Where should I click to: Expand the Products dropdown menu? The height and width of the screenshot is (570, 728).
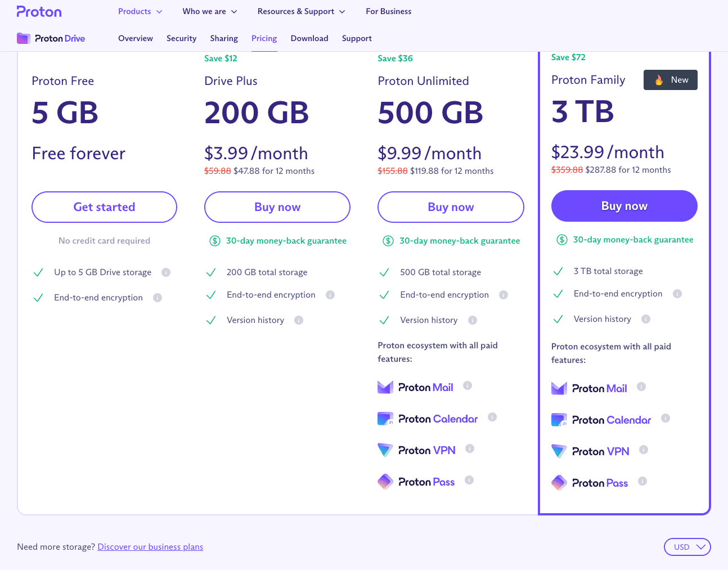pyautogui.click(x=140, y=11)
